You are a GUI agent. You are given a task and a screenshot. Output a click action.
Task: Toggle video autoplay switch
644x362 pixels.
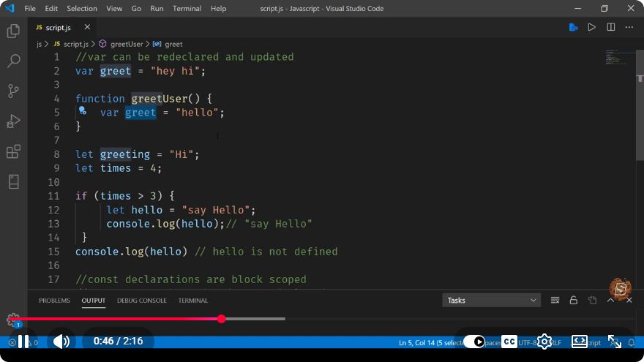[x=474, y=342]
